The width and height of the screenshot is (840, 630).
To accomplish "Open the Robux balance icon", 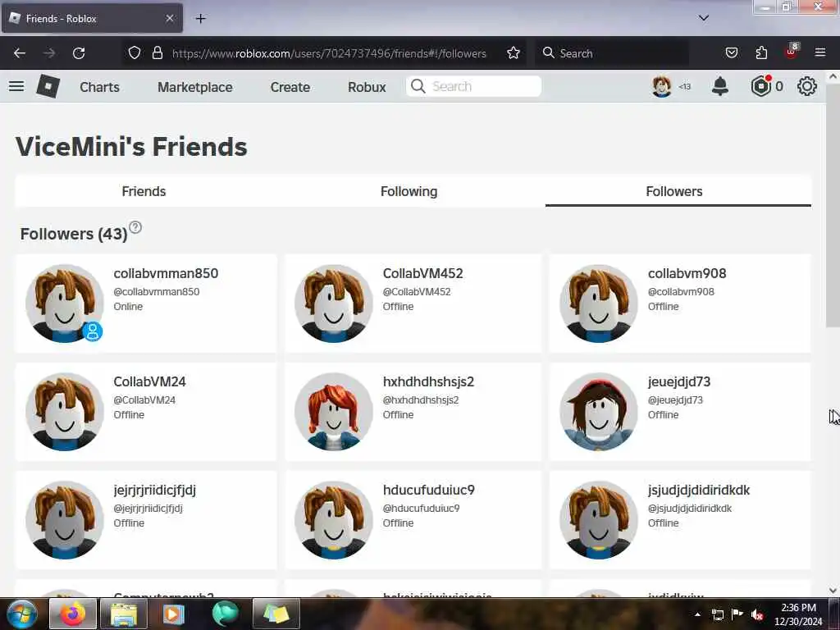I will [x=760, y=86].
